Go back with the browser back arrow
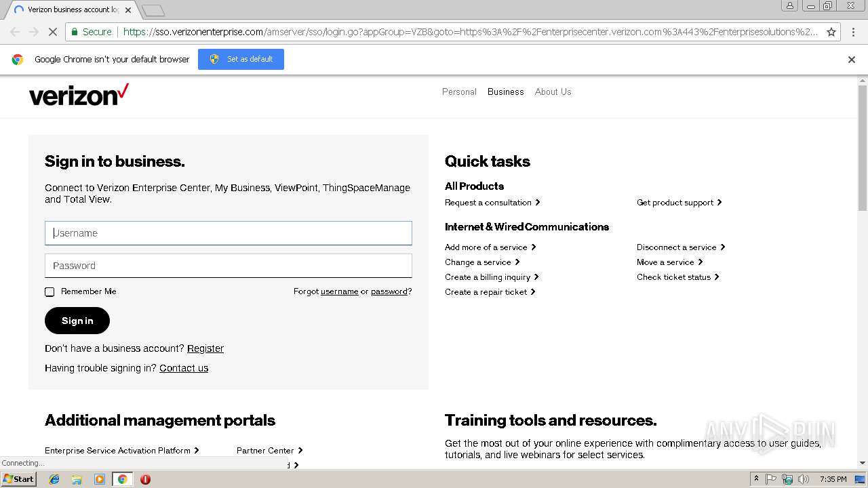The image size is (868, 488). [15, 32]
